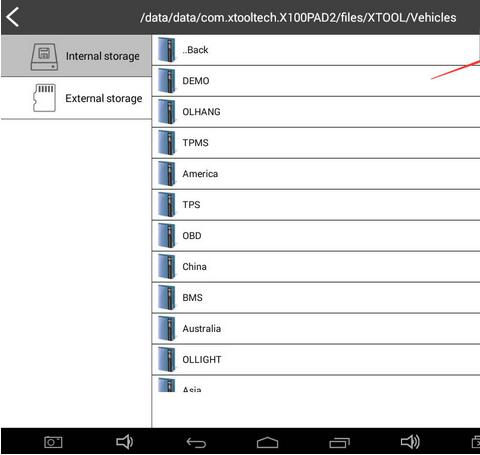Select External storage in the sidebar
Viewport: 480px width, 455px height.
pos(76,98)
